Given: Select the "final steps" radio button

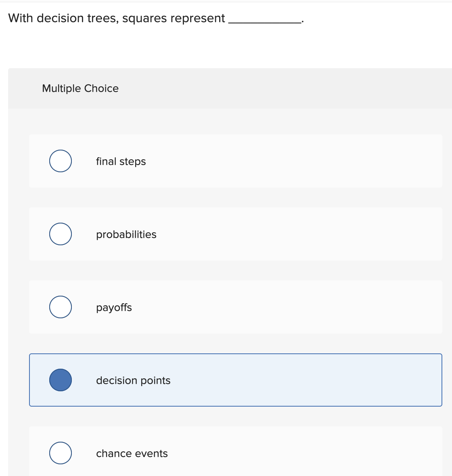Looking at the screenshot, I should pos(60,161).
